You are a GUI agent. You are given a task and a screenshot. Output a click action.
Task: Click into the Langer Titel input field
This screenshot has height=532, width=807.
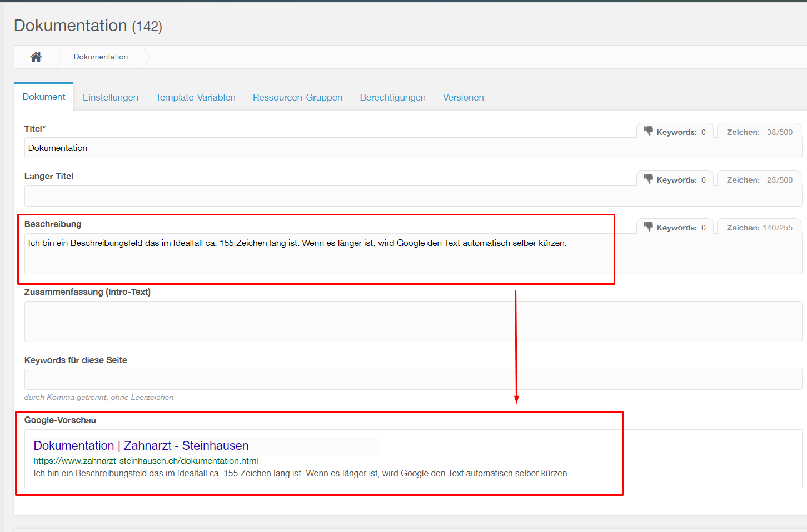413,196
